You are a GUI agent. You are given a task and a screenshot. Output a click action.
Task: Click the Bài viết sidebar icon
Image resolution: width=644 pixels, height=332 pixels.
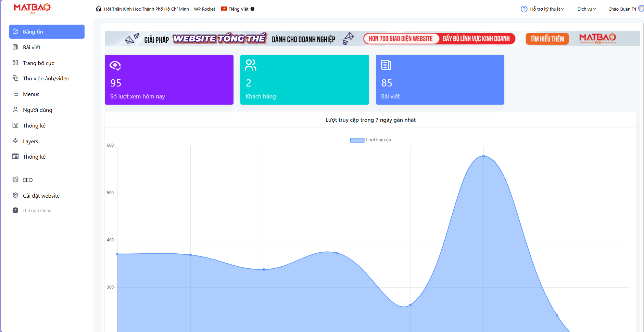tap(15, 47)
